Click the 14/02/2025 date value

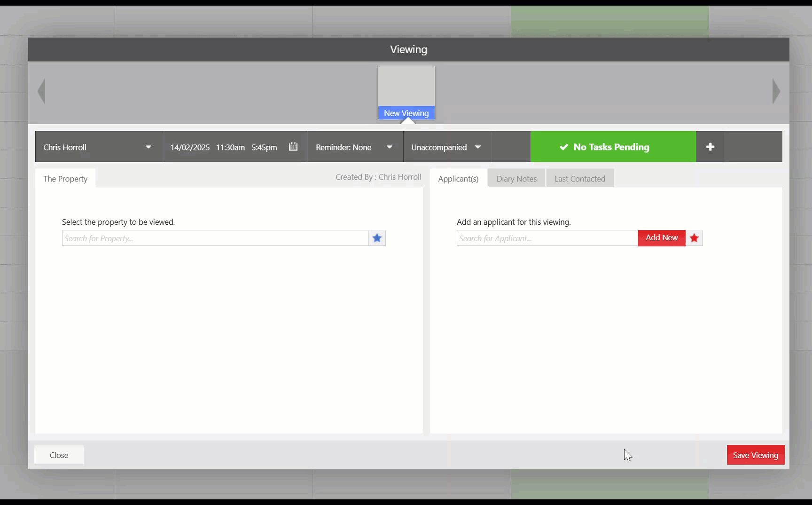click(x=190, y=147)
